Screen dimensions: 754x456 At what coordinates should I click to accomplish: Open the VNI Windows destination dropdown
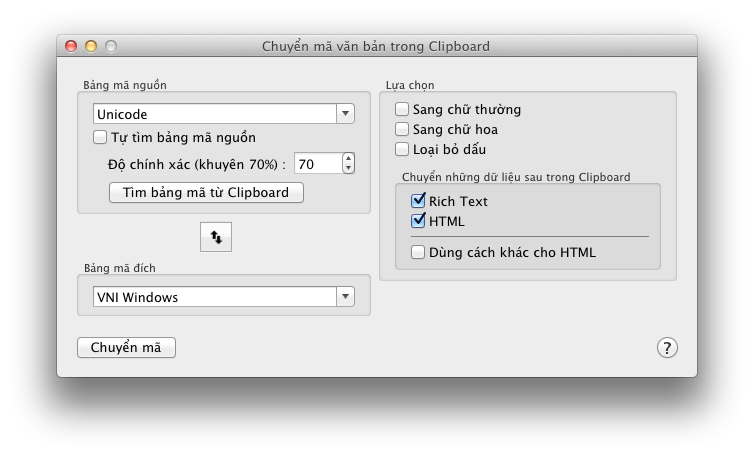point(224,296)
